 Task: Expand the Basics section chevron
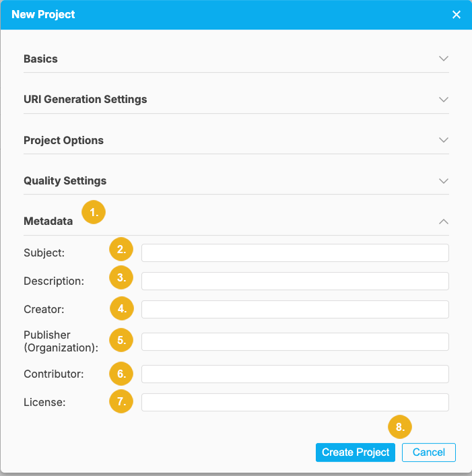pyautogui.click(x=443, y=59)
